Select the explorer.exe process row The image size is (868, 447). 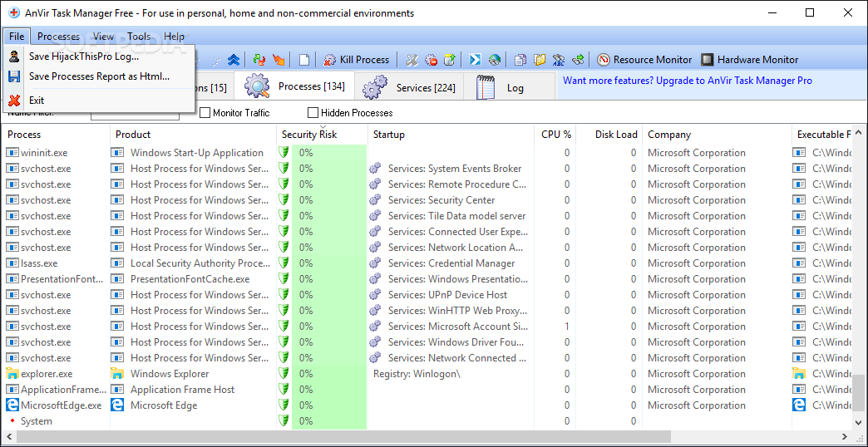(427, 373)
